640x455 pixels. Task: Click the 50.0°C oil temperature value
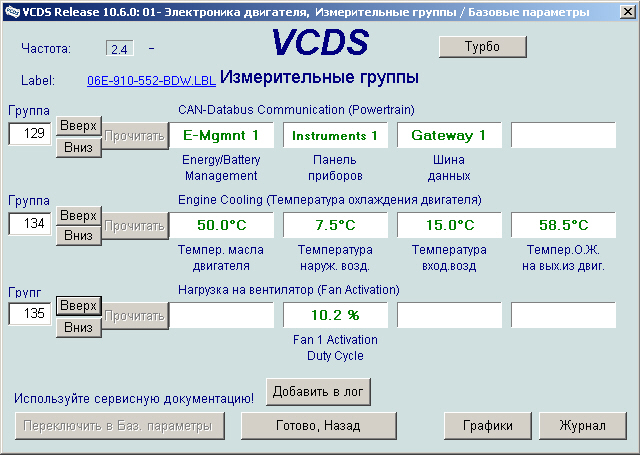pyautogui.click(x=221, y=225)
